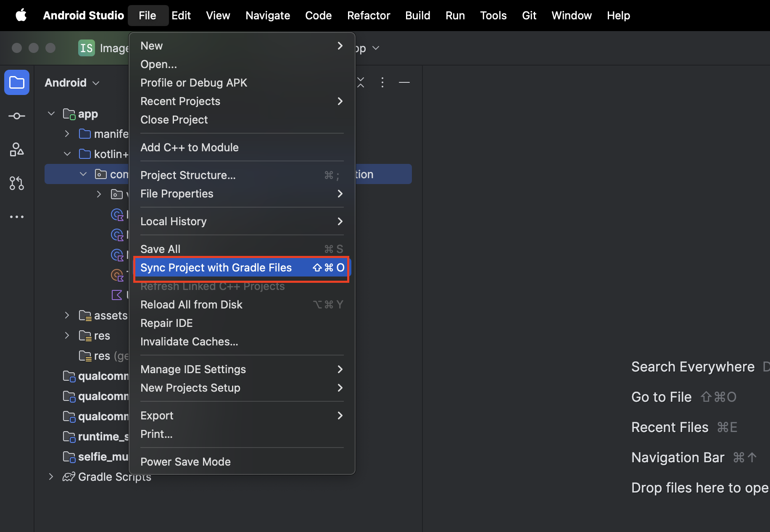Choose Invalidate Caches from the File menu
The width and height of the screenshot is (770, 532).
click(x=189, y=341)
